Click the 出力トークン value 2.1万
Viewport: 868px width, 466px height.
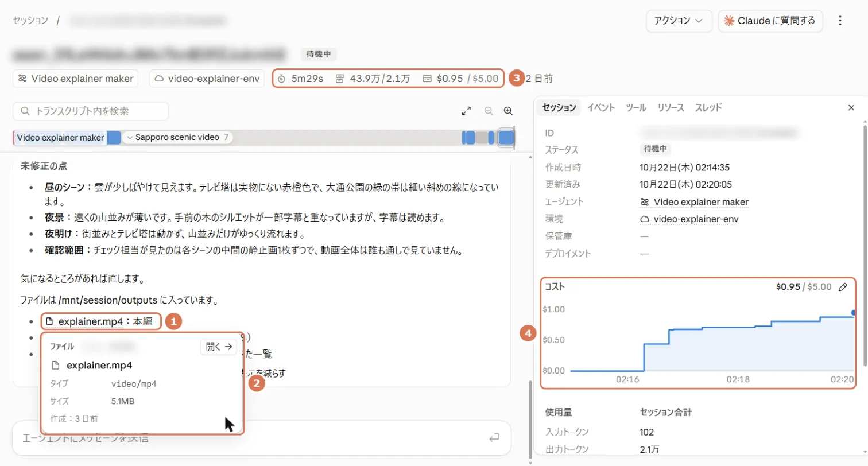click(650, 449)
